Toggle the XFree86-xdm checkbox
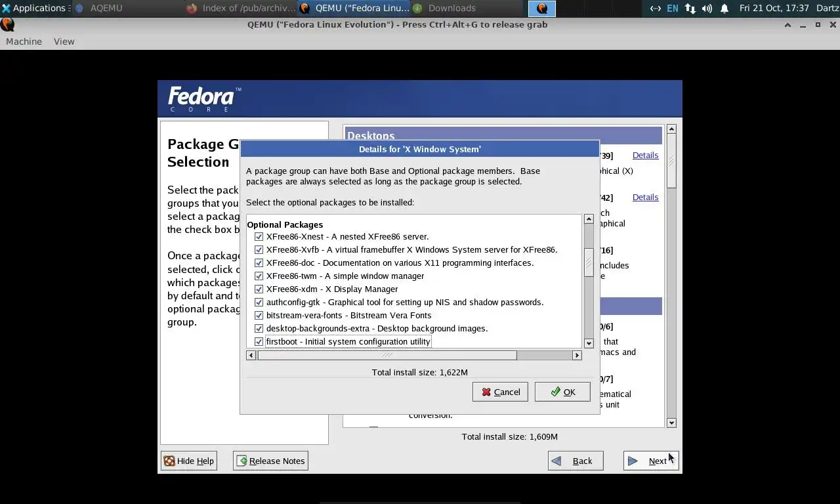 pos(259,289)
